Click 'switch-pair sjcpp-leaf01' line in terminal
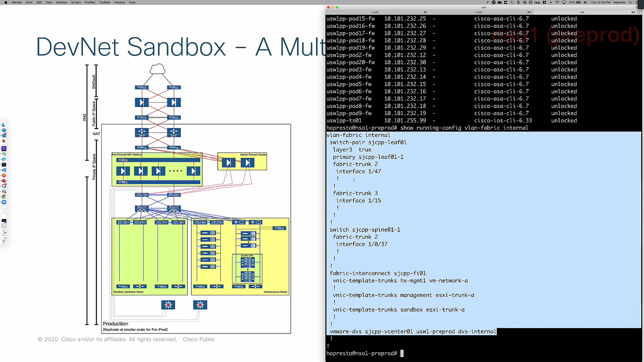 click(x=368, y=142)
